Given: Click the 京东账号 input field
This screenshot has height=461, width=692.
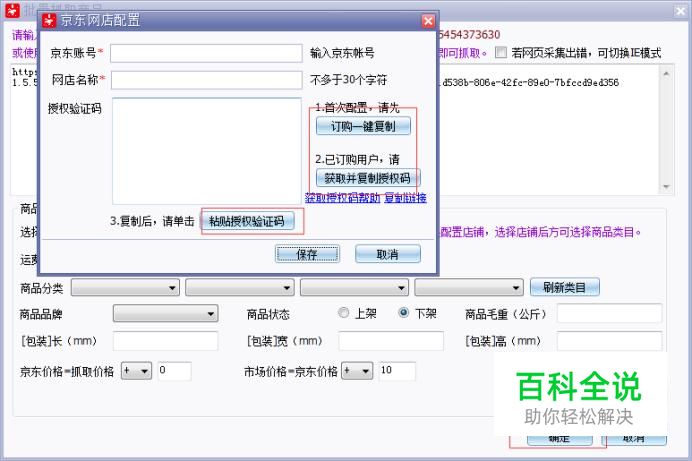Looking at the screenshot, I should 206,53.
